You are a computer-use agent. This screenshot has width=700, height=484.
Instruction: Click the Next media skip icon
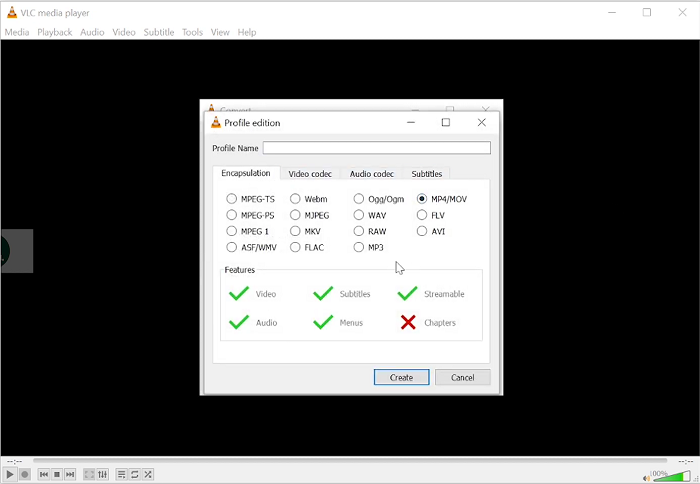(x=70, y=474)
